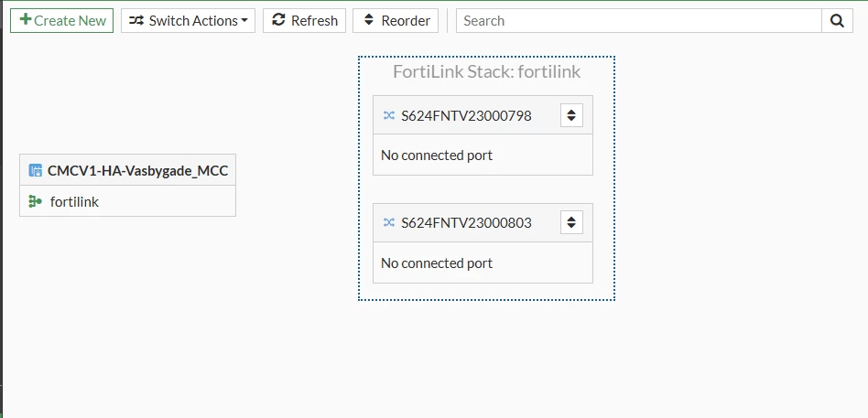The width and height of the screenshot is (868, 418).
Task: Click the Create New button
Action: (x=61, y=20)
